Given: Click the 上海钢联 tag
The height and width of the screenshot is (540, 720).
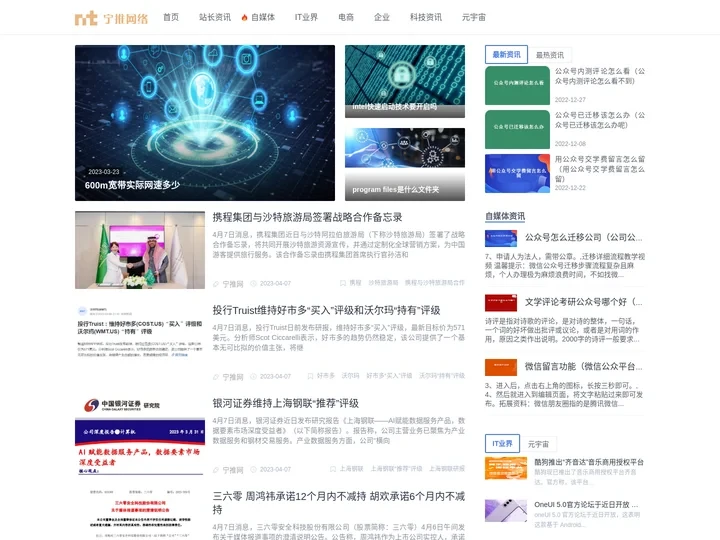Looking at the screenshot, I should click(x=351, y=469).
